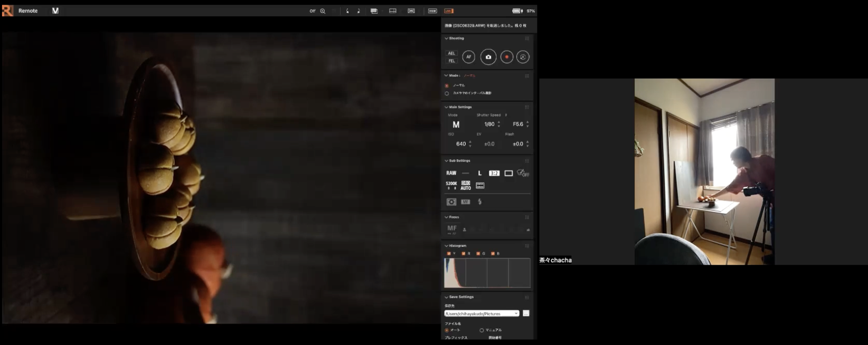Collapse the Focus panel
868x345 pixels.
(446, 217)
